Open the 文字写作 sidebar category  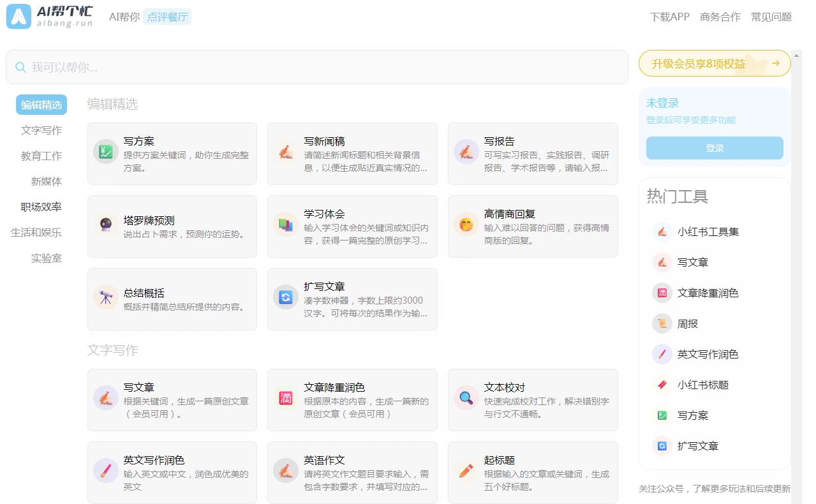(40, 130)
